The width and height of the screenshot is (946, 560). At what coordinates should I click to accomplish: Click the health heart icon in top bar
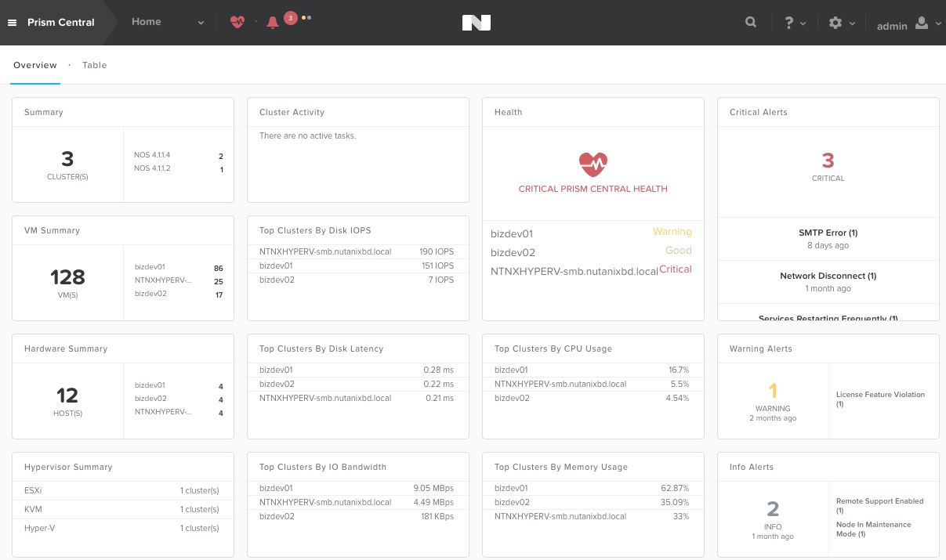237,22
